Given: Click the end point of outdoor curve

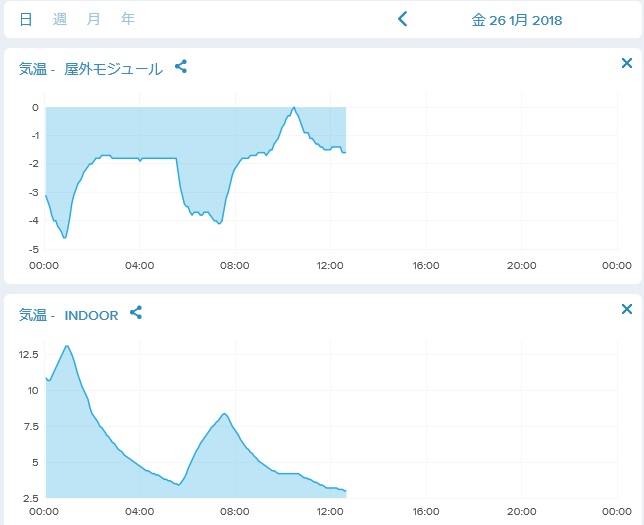Looking at the screenshot, I should (345, 152).
